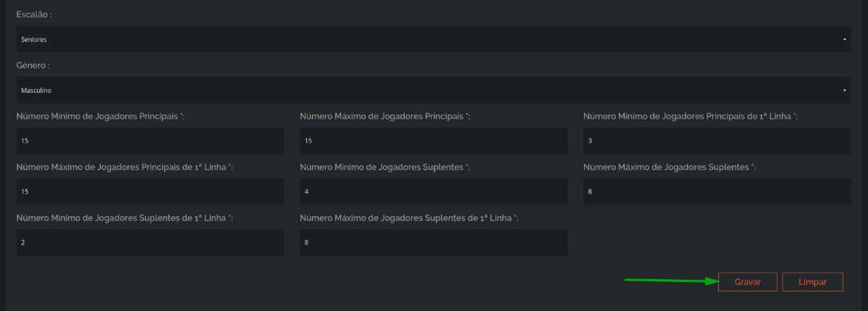Click Número Mínimo de Jogadores Suplentes field

(434, 192)
